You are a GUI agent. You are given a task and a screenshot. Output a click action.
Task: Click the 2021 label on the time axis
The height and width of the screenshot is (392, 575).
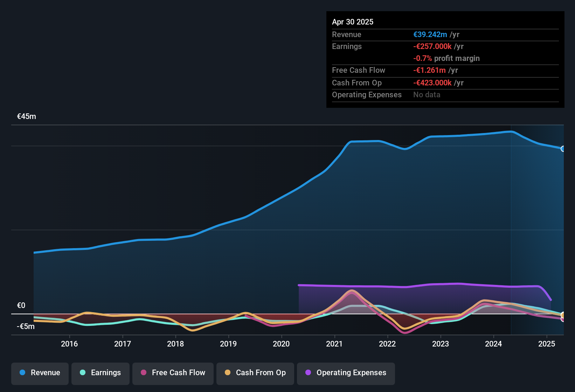pyautogui.click(x=335, y=344)
